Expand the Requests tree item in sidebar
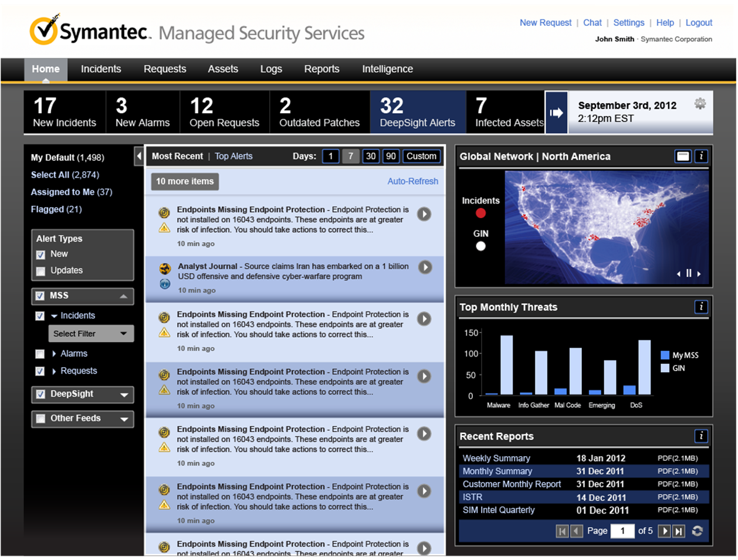The height and width of the screenshot is (560, 738). (x=54, y=371)
